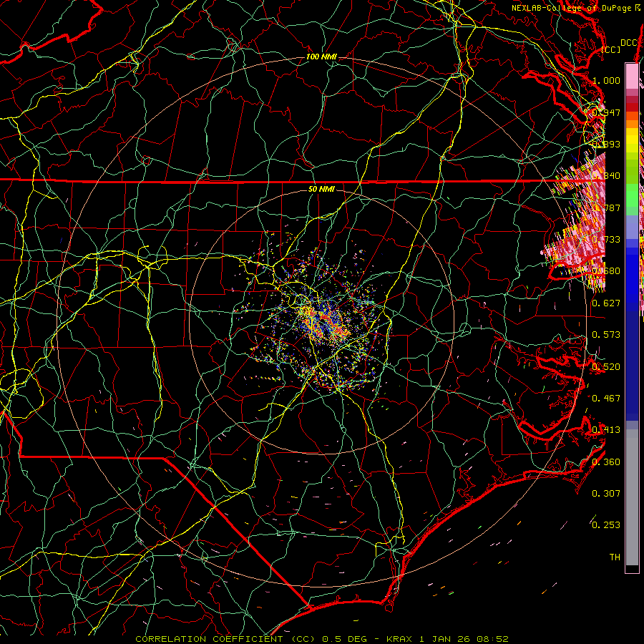Screen dimensions: 644x644
Task: Pick the bright green segment above 0.787
Action: [x=632, y=195]
